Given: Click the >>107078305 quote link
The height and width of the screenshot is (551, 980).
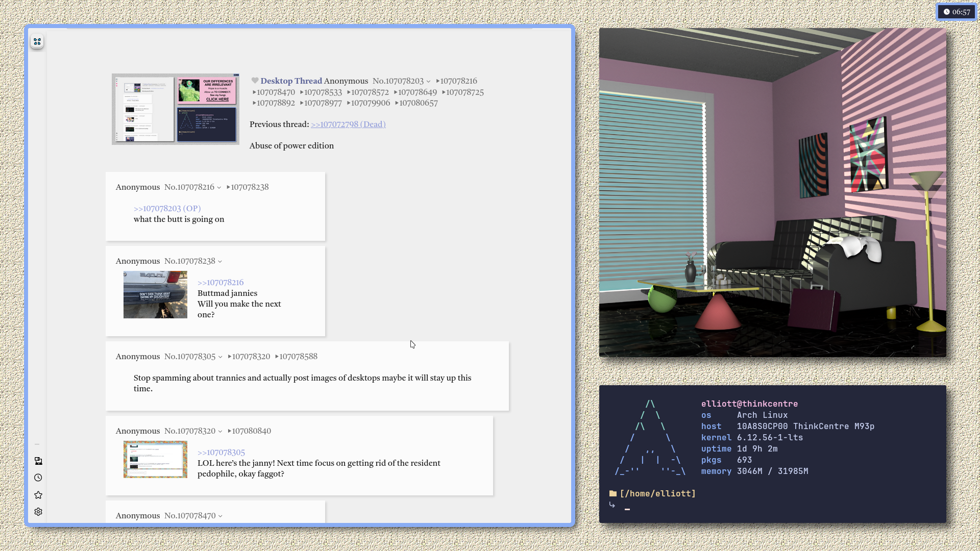Looking at the screenshot, I should [221, 453].
